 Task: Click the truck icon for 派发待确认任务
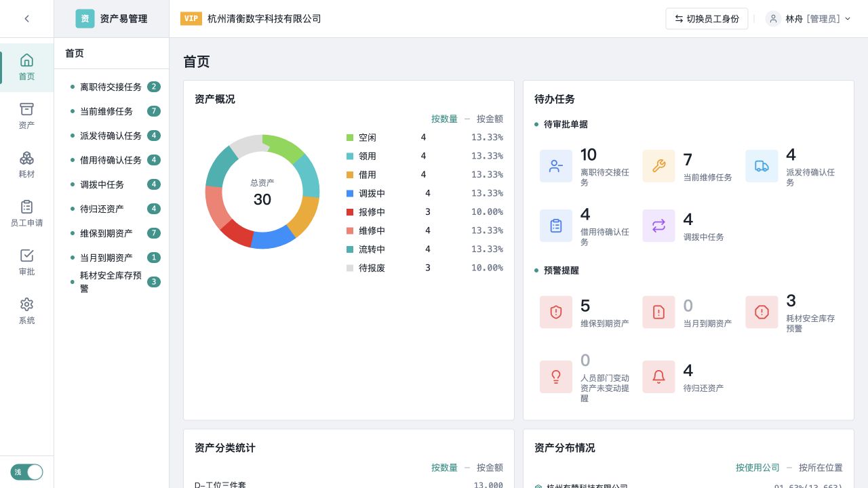tap(762, 166)
